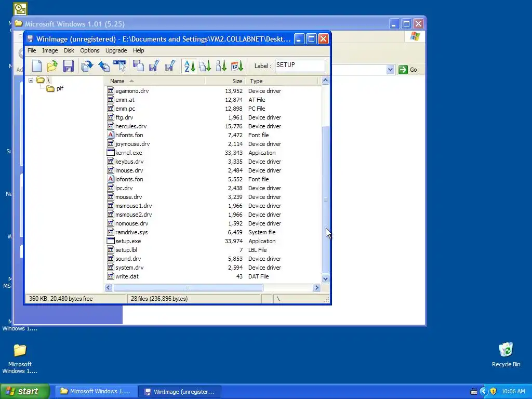Click the Read disk toolbar icon
The image size is (532, 399).
pos(138,66)
